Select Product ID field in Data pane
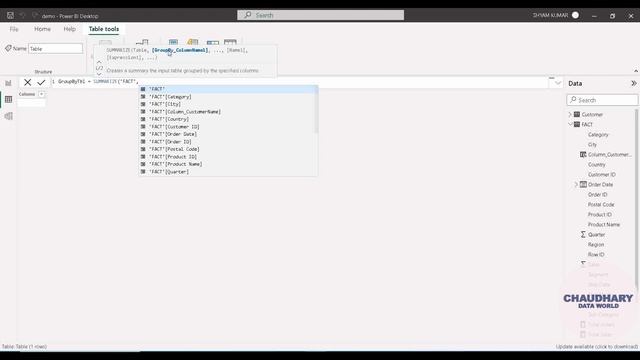This screenshot has width=640, height=360. (x=600, y=214)
